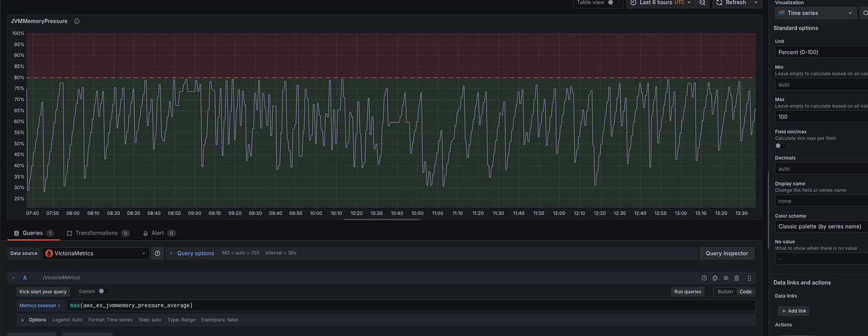Duplicate query A with copy icon
Screen dimensions: 868x336
tap(715, 278)
